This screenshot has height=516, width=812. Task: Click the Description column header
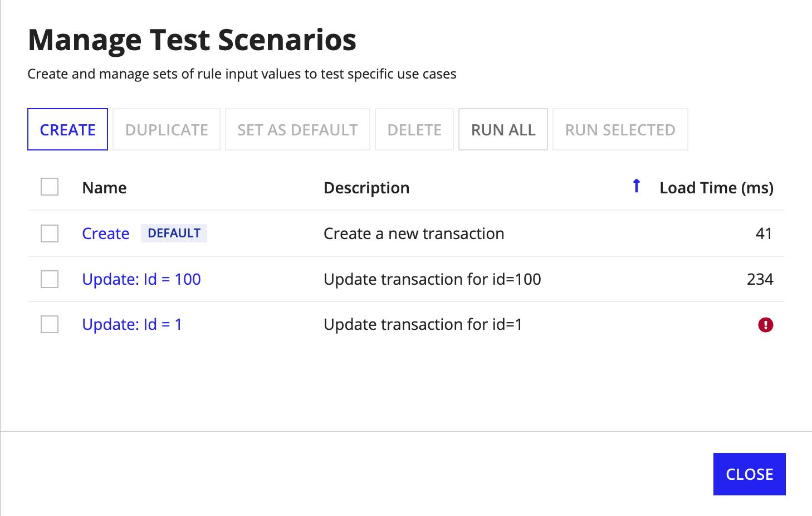pos(366,188)
